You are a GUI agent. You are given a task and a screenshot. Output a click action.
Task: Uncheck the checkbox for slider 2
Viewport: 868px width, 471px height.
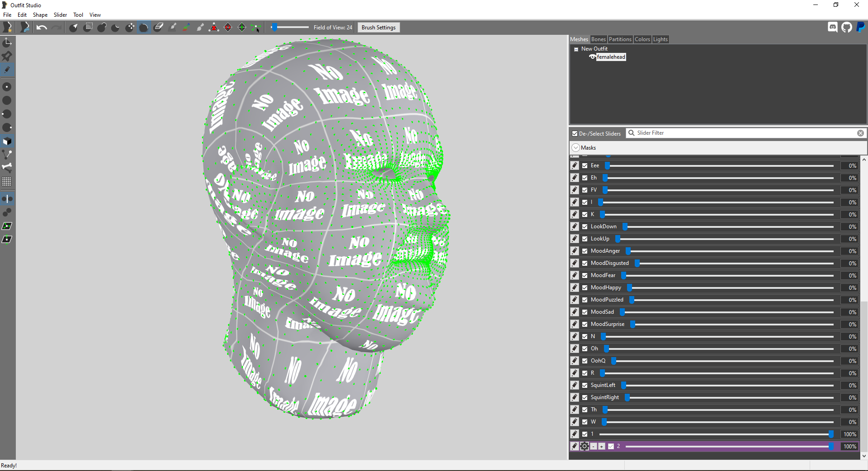point(611,447)
